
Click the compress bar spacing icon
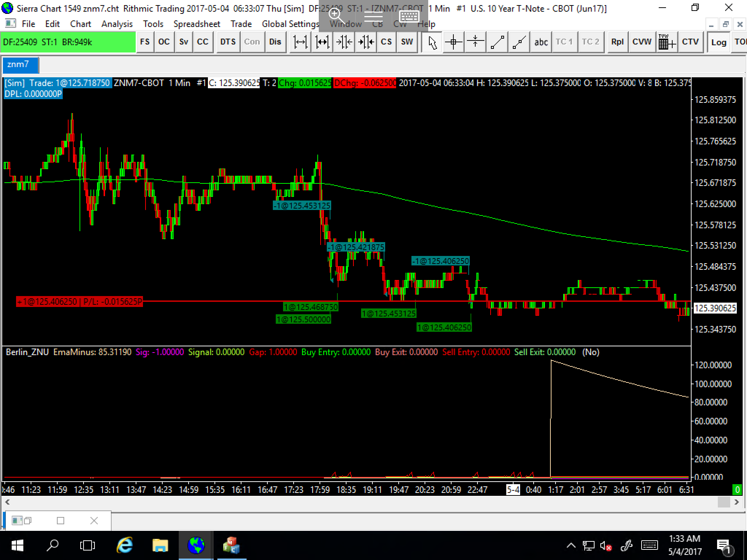point(344,42)
